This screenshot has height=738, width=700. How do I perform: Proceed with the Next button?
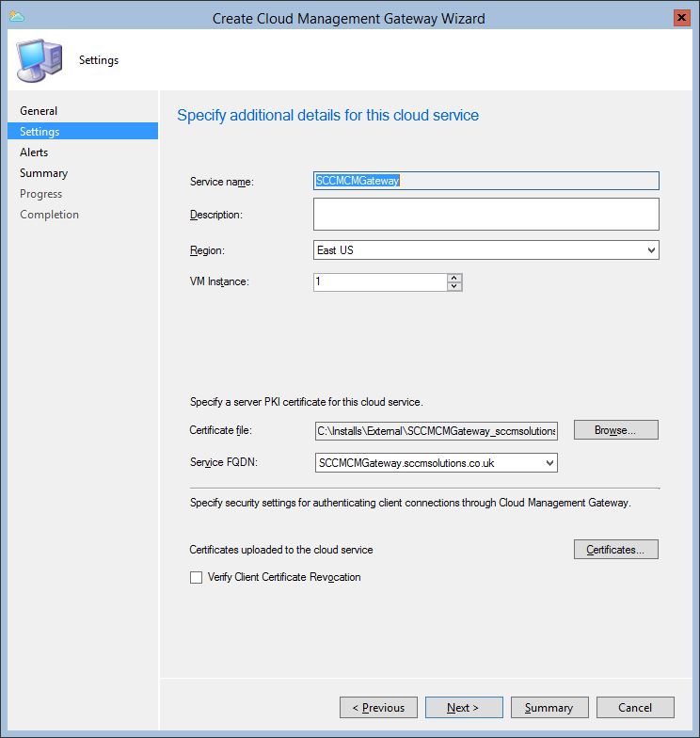click(464, 708)
